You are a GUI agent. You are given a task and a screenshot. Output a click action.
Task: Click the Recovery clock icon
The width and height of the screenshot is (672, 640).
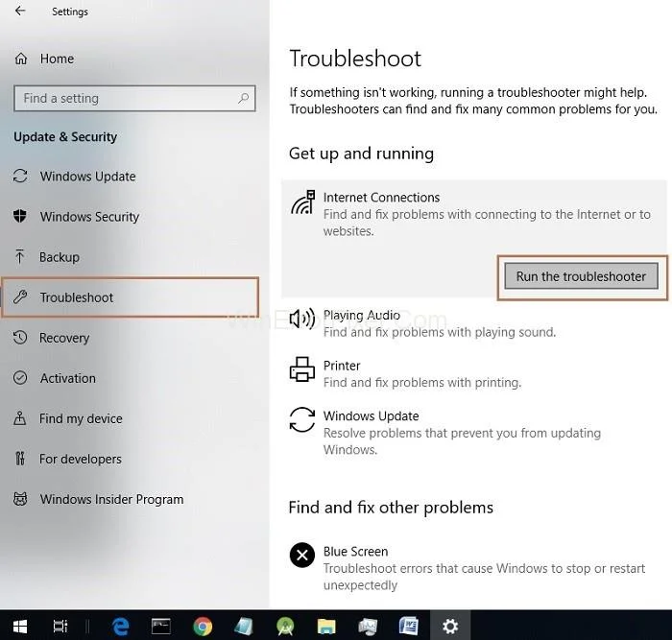pos(20,338)
